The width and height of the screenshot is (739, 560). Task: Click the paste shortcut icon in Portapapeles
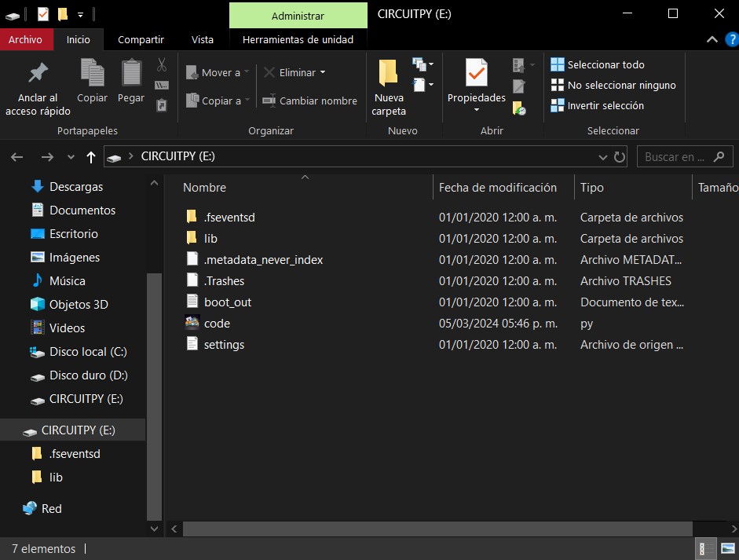click(x=162, y=104)
